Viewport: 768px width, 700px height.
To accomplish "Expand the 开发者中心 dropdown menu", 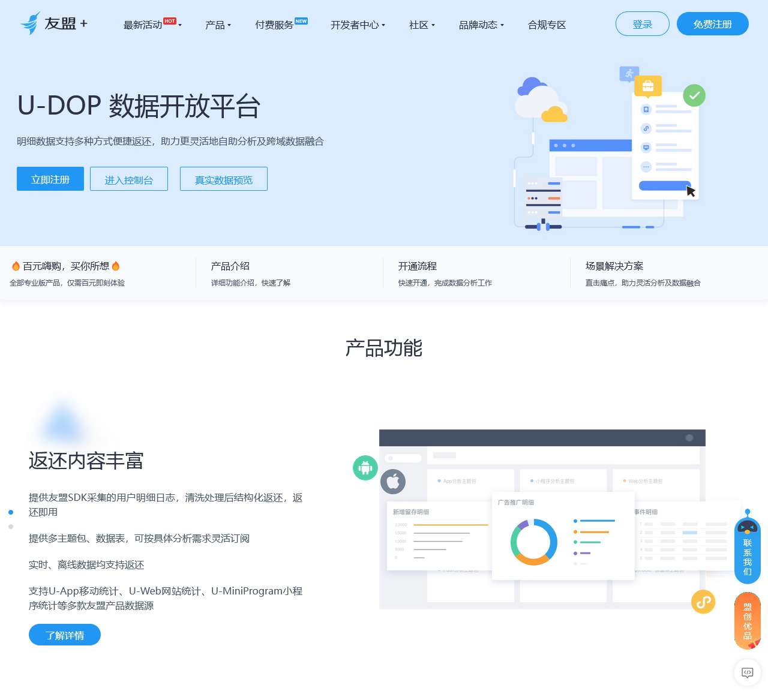I will coord(358,25).
